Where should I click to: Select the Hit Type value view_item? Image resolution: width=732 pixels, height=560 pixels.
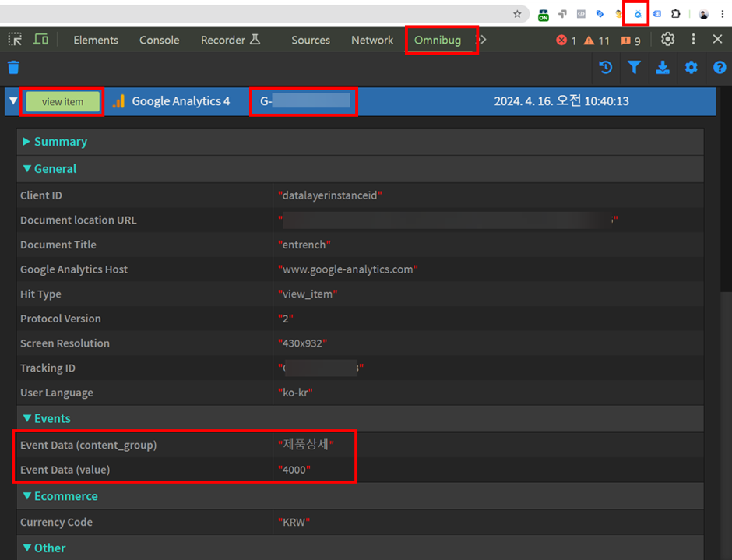coord(308,294)
